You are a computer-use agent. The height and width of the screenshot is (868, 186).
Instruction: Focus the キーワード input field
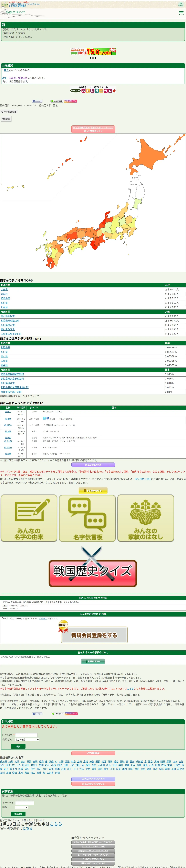[x=24, y=803]
